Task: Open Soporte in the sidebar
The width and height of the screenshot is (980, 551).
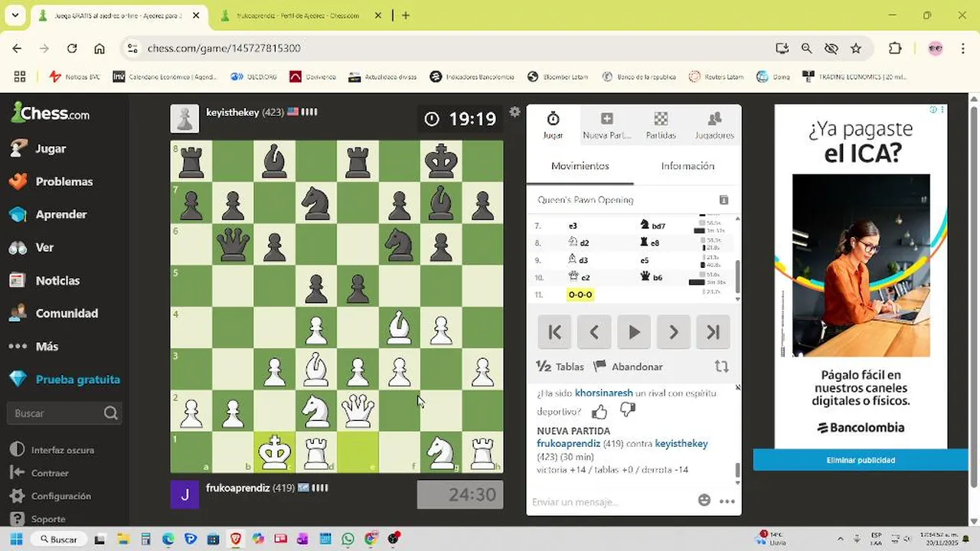Action: (38, 519)
